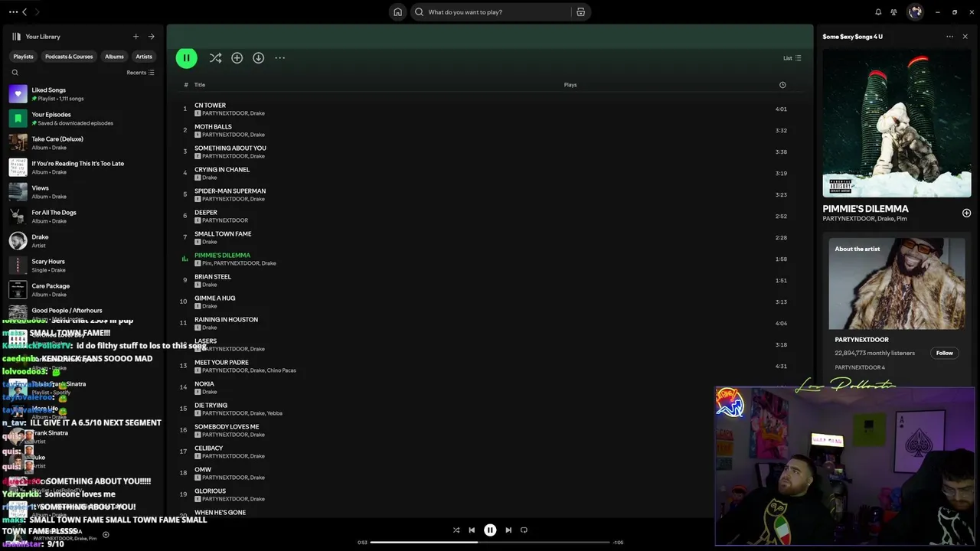Seek using the playback progress bar

pos(490,543)
